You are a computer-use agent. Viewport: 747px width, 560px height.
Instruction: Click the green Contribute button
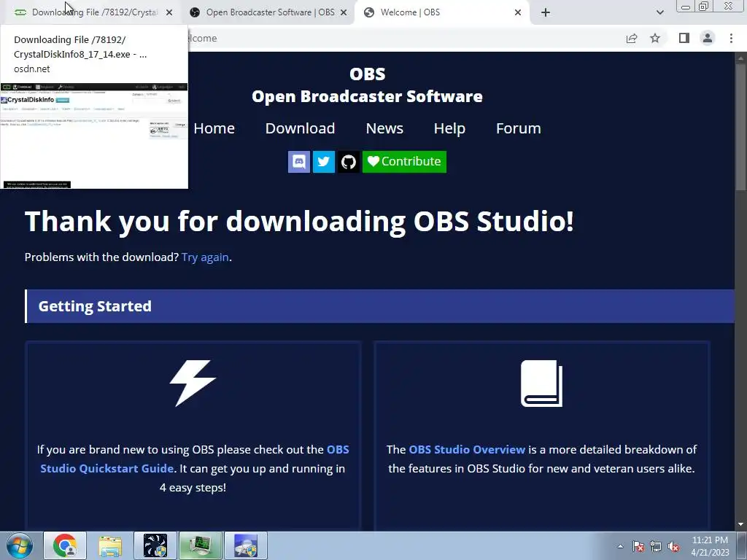pos(404,162)
